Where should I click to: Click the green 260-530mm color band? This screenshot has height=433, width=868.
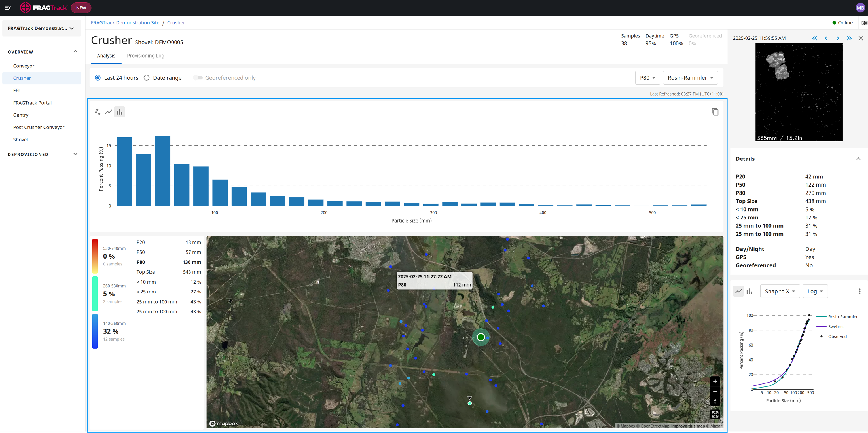pos(95,293)
